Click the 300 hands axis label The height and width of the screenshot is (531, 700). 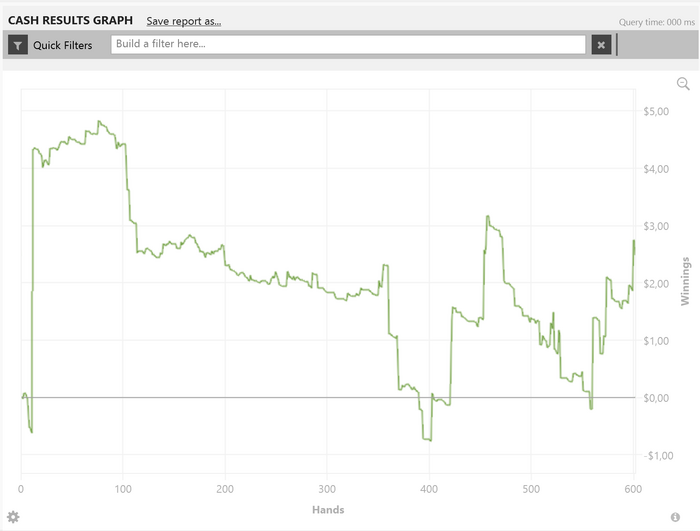pos(327,489)
